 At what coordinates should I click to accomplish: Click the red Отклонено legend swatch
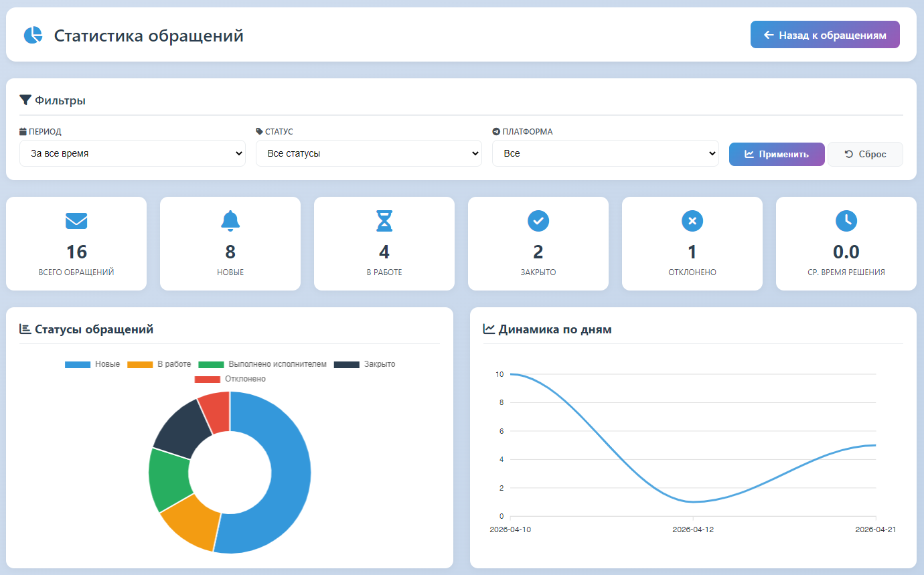pos(207,379)
